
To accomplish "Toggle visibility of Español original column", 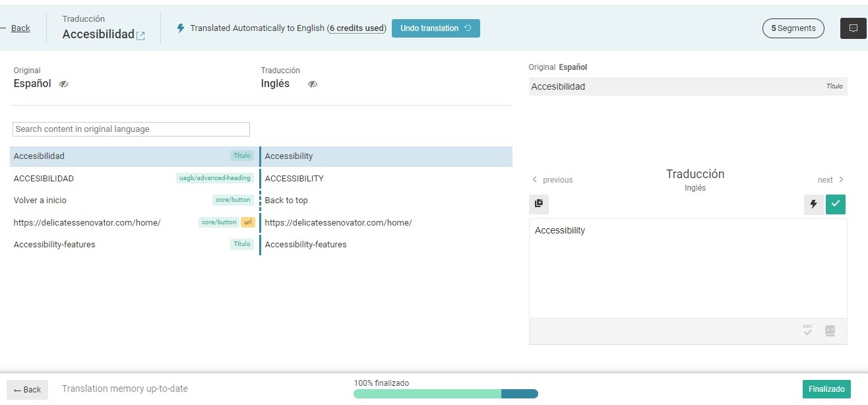I will [x=64, y=84].
